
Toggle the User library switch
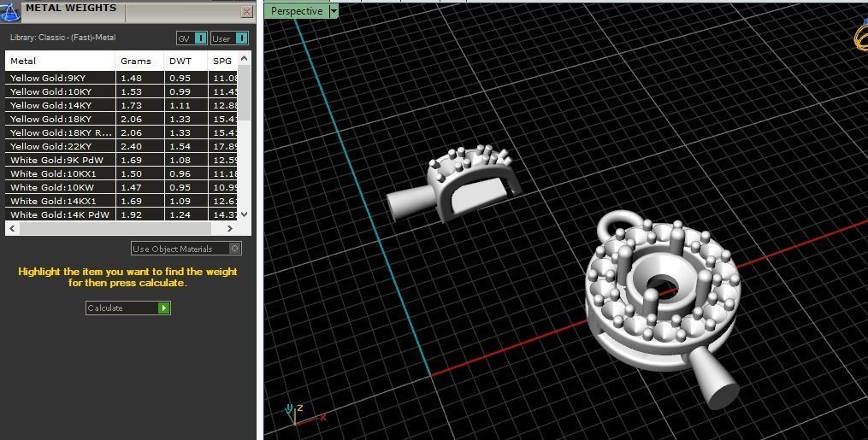pos(229,38)
